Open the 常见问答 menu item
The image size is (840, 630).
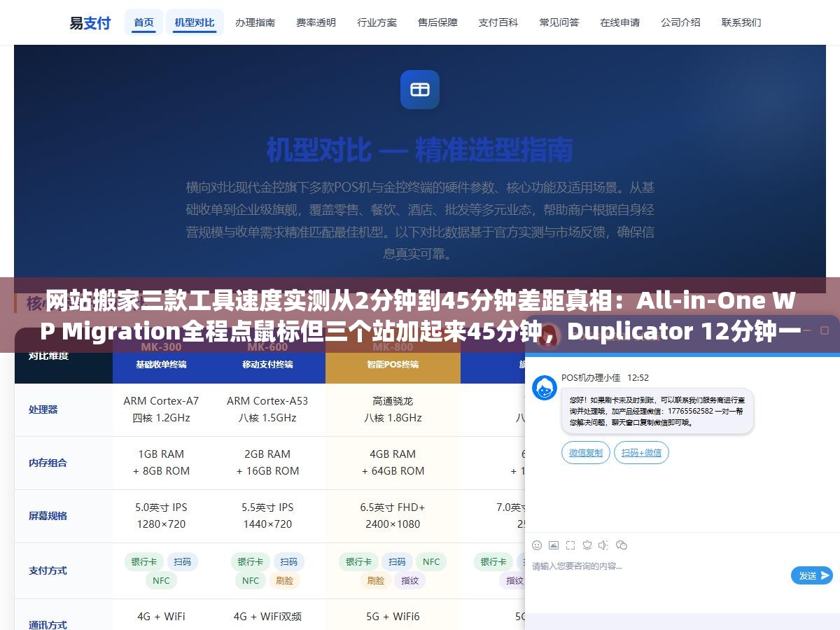(560, 22)
